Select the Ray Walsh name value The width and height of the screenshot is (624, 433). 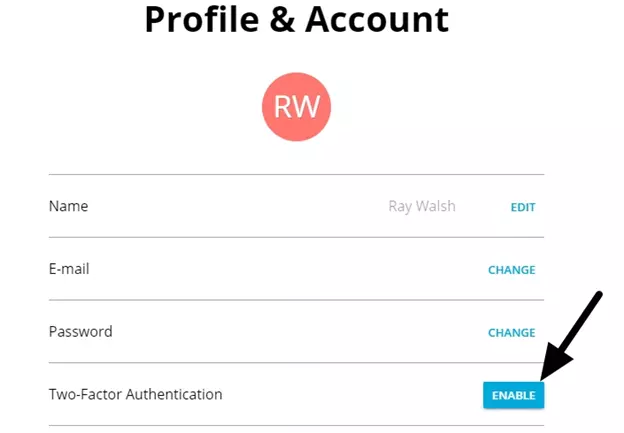point(421,207)
